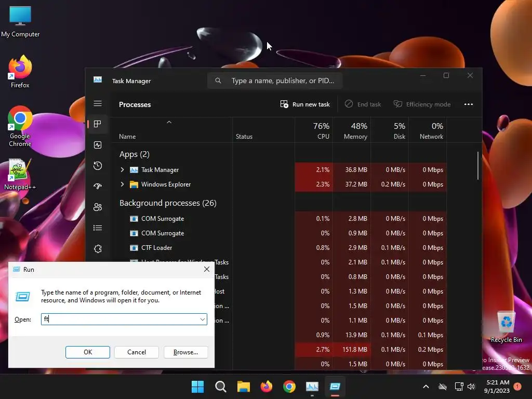
Task: Click the network icon in system tray
Action: click(x=459, y=387)
